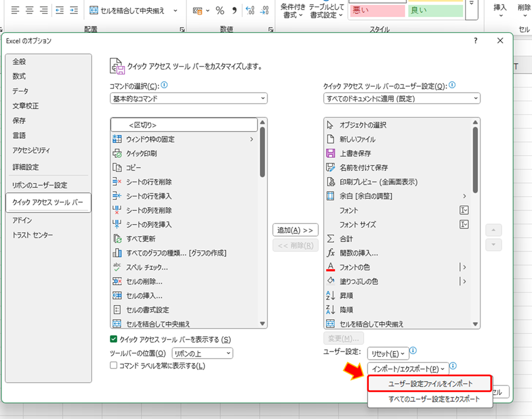The image size is (532, 419).
Task: Click the 追加(A) >> button
Action: pos(295,230)
